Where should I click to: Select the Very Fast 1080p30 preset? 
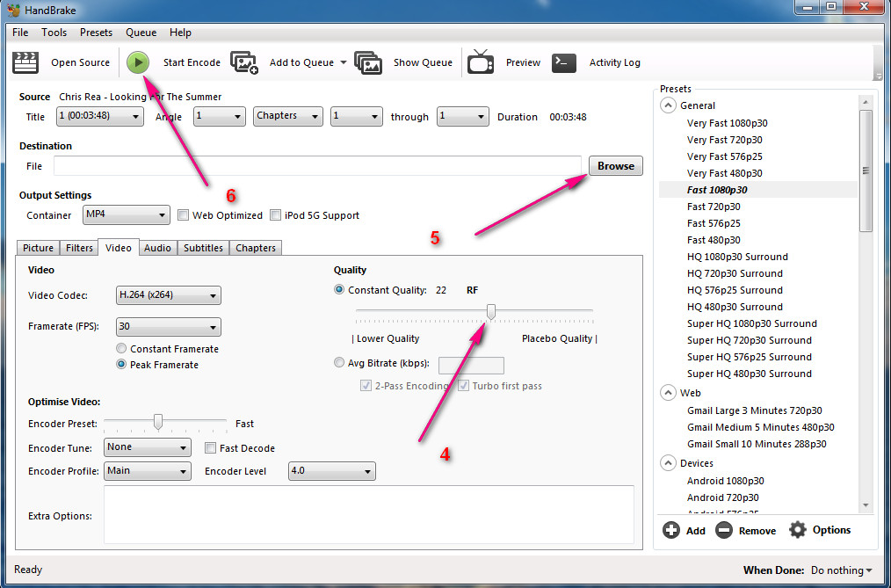pos(727,123)
